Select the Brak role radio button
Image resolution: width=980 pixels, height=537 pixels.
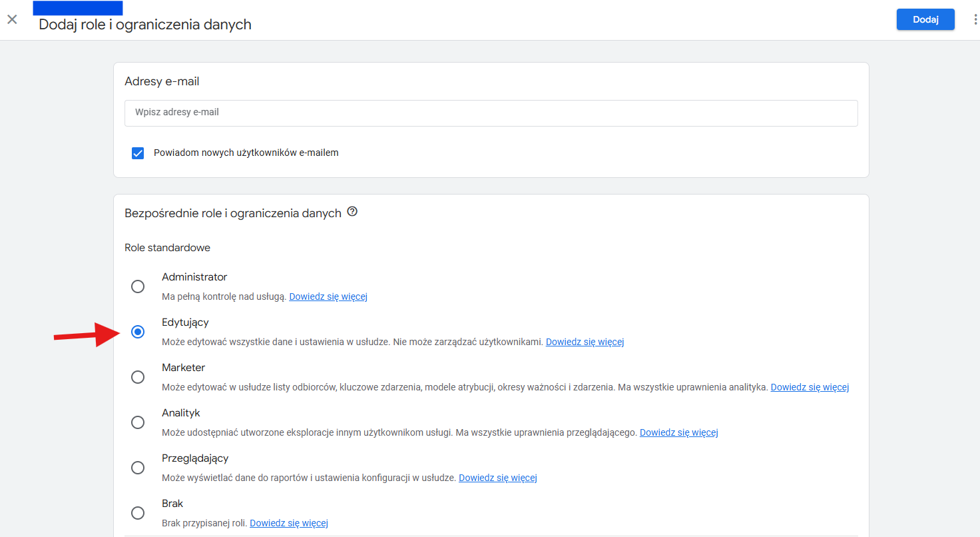tap(138, 513)
